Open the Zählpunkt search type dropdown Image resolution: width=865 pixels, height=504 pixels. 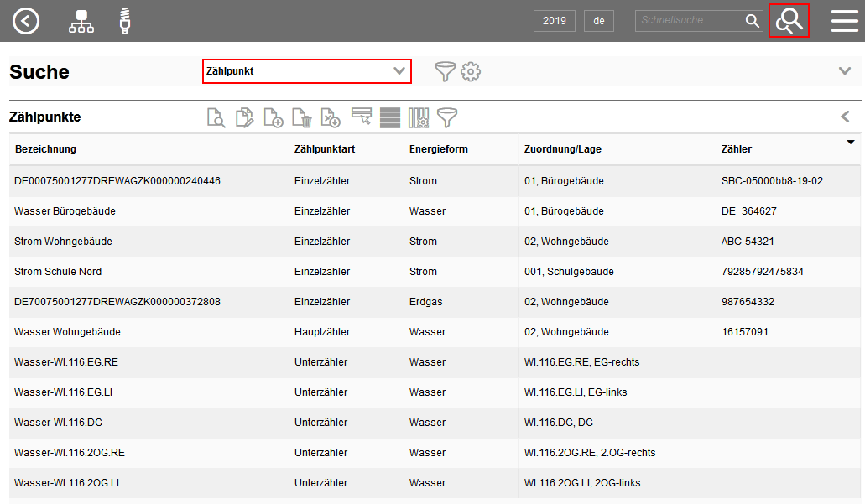pyautogui.click(x=307, y=71)
